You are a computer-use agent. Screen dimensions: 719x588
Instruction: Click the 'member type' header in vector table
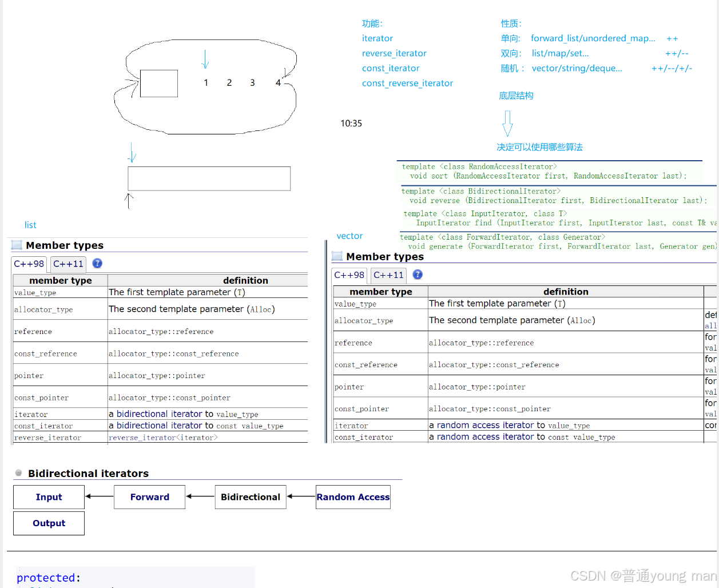tap(381, 292)
